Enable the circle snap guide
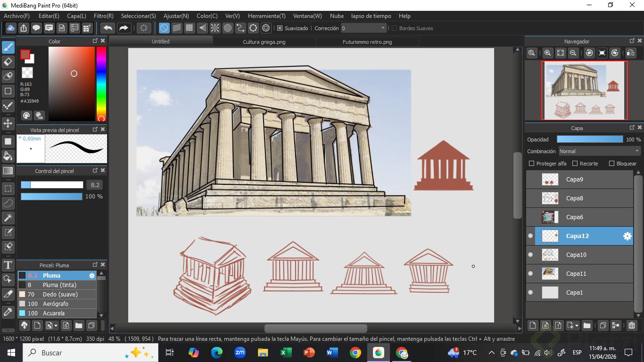This screenshot has width=644, height=362. [x=228, y=28]
